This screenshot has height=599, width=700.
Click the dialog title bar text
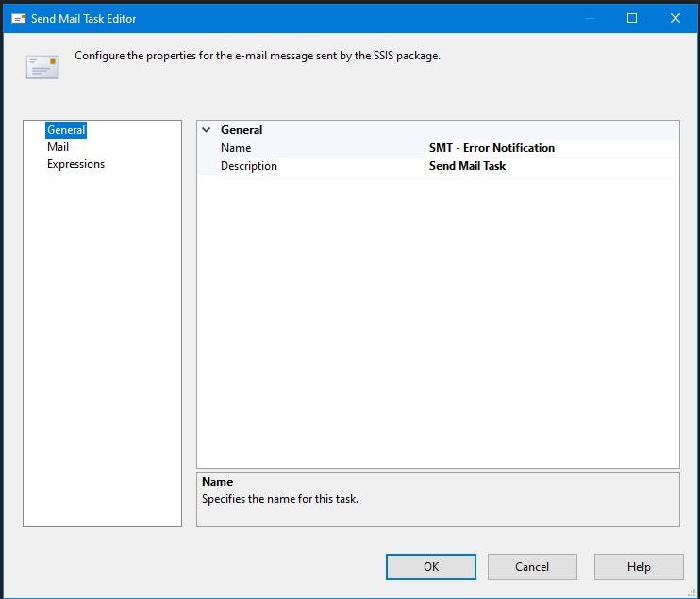coord(83,18)
